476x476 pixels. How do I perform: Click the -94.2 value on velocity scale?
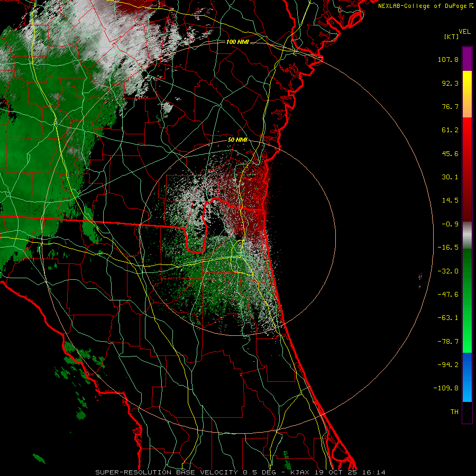coord(448,365)
